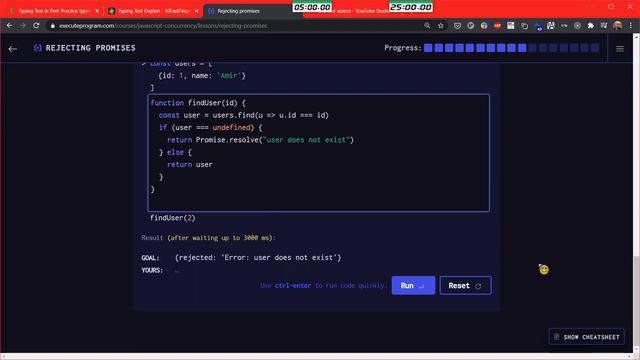
Task: Click the smiley face emoji widget
Action: 543,269
